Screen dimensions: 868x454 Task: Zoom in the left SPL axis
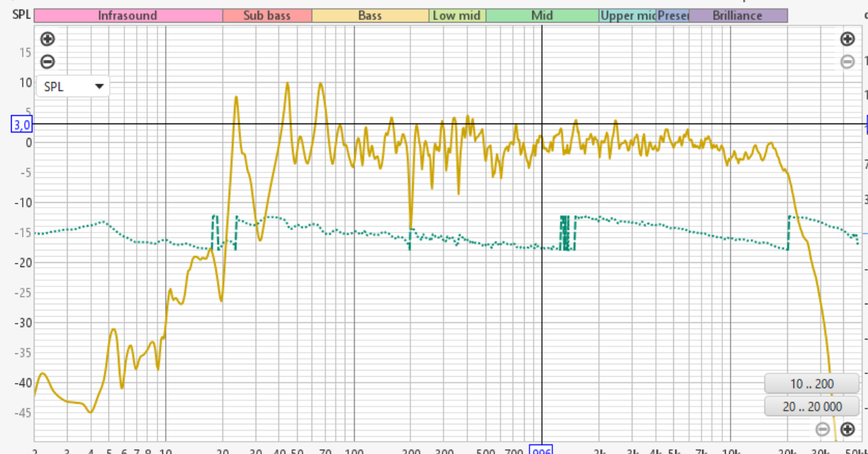click(x=48, y=39)
